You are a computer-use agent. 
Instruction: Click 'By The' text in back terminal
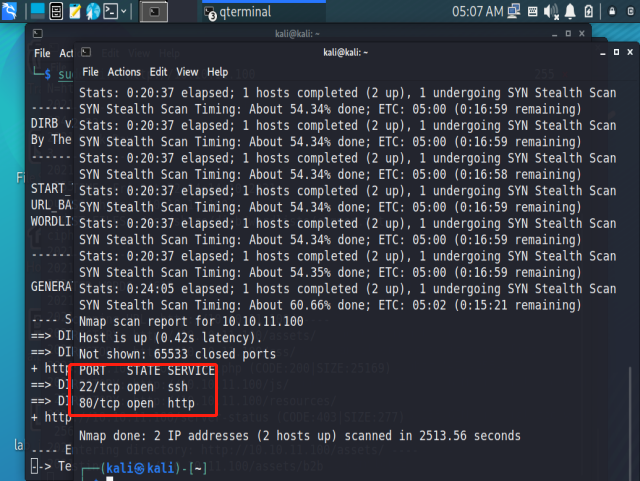pos(51,140)
